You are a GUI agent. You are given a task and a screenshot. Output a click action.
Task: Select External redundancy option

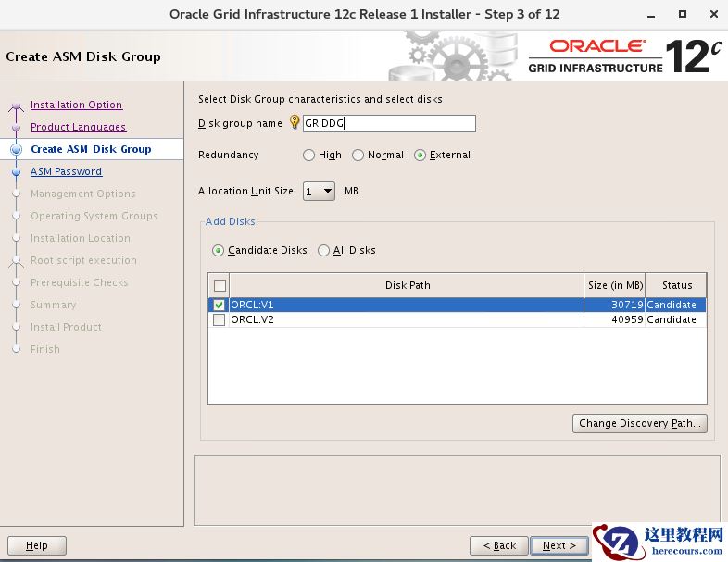pos(420,155)
